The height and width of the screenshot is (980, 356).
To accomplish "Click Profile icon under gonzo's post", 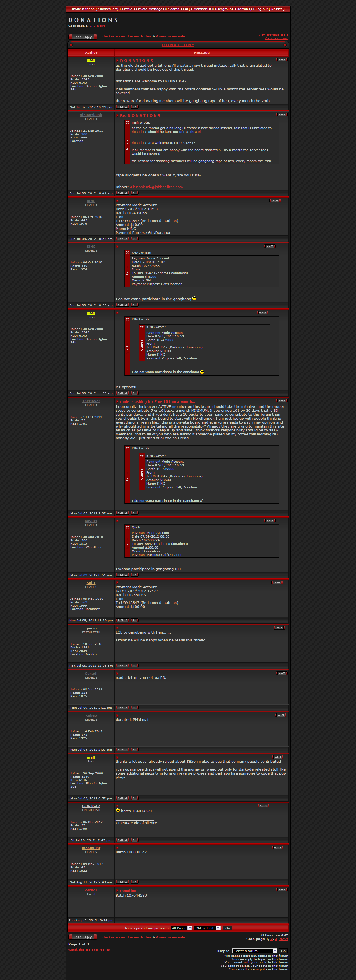I will 122,665.
